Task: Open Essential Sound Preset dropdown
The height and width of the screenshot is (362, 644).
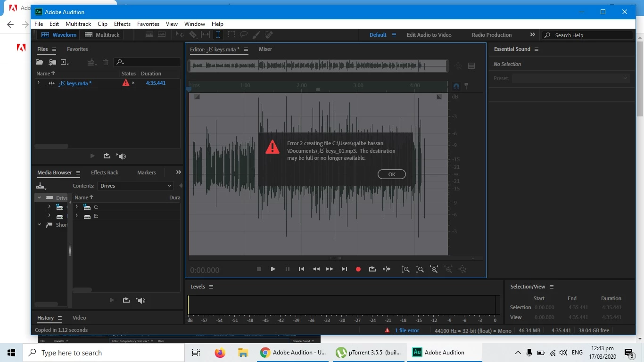Action: (x=571, y=78)
